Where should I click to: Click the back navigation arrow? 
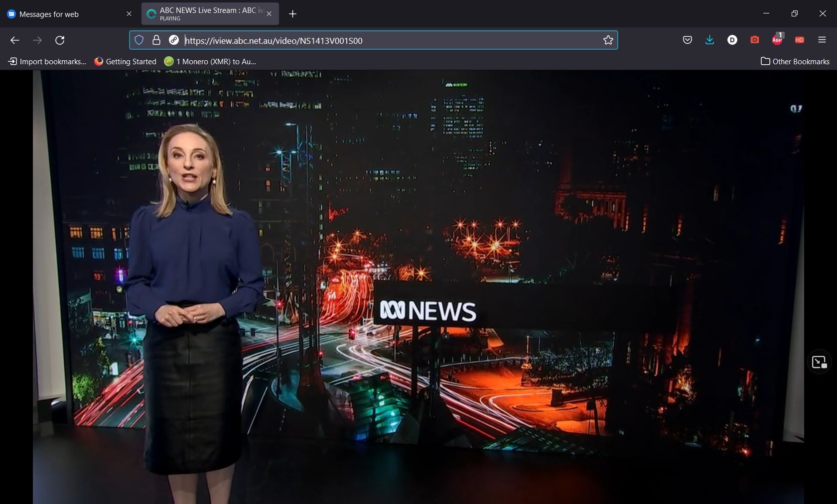coord(15,40)
